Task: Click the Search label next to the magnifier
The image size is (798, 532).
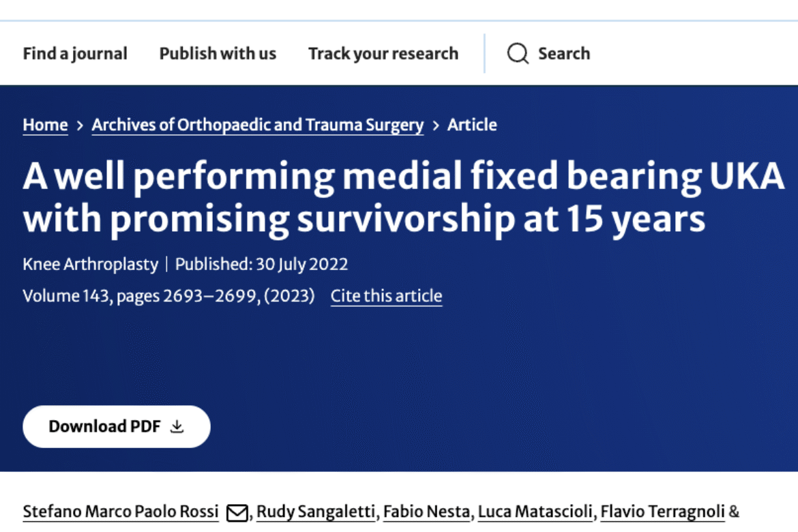Action: (563, 53)
